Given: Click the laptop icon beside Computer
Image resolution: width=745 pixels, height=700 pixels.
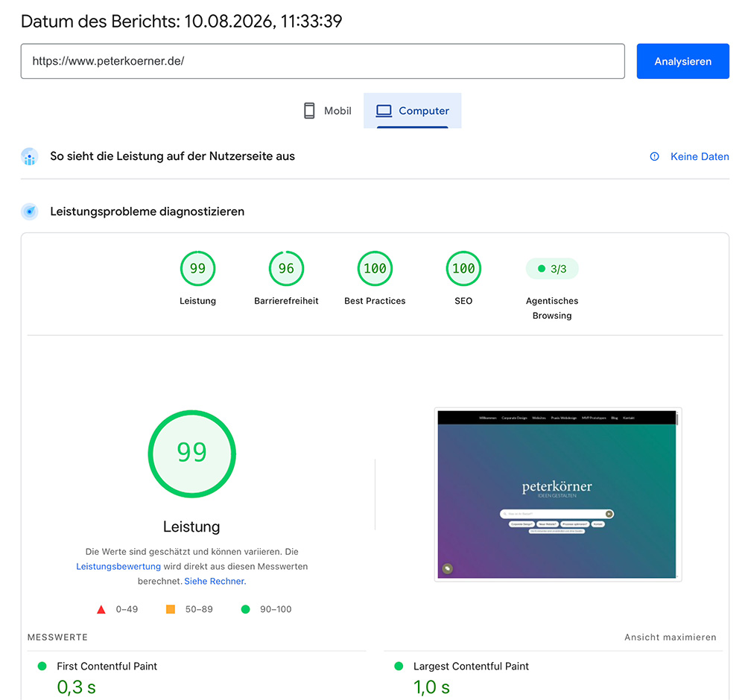Looking at the screenshot, I should [384, 111].
